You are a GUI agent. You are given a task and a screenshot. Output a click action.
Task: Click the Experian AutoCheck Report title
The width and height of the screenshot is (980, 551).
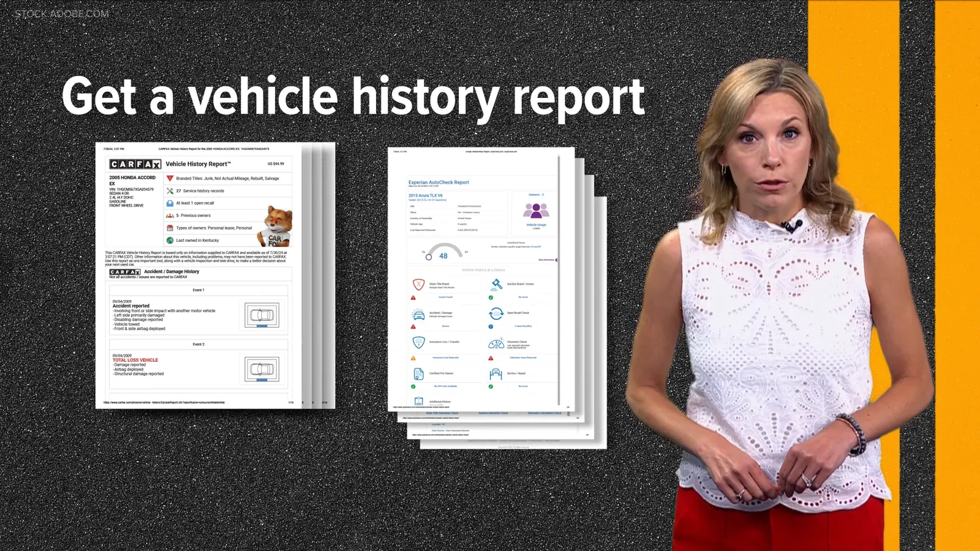[439, 182]
